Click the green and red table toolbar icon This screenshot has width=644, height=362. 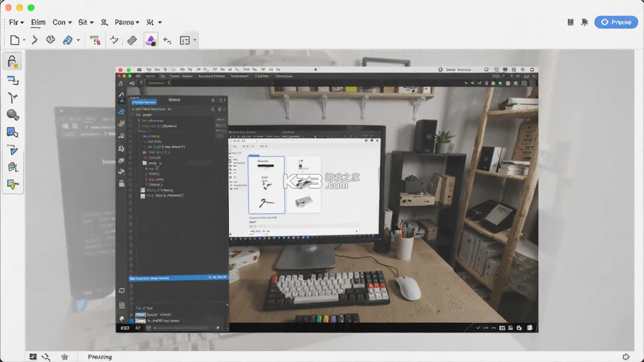coord(96,40)
